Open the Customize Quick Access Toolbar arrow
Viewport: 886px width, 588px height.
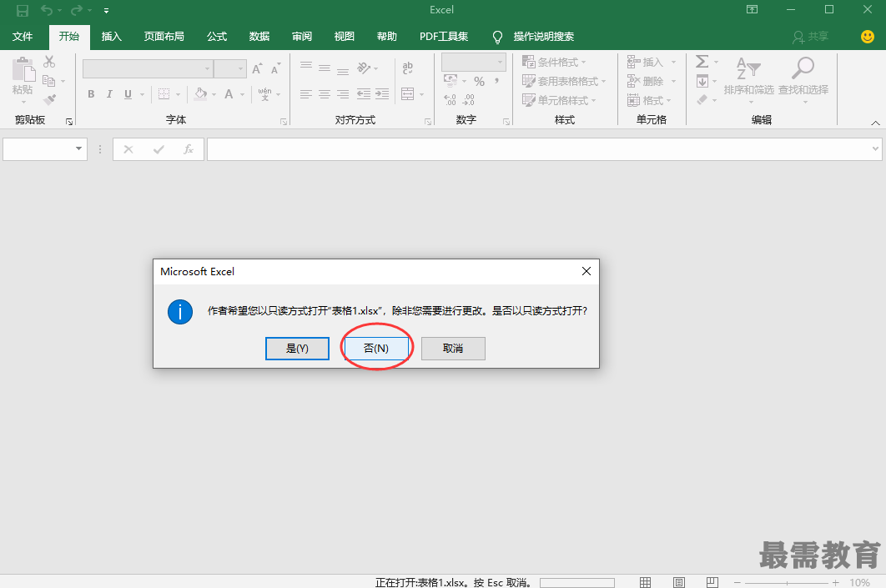106,10
